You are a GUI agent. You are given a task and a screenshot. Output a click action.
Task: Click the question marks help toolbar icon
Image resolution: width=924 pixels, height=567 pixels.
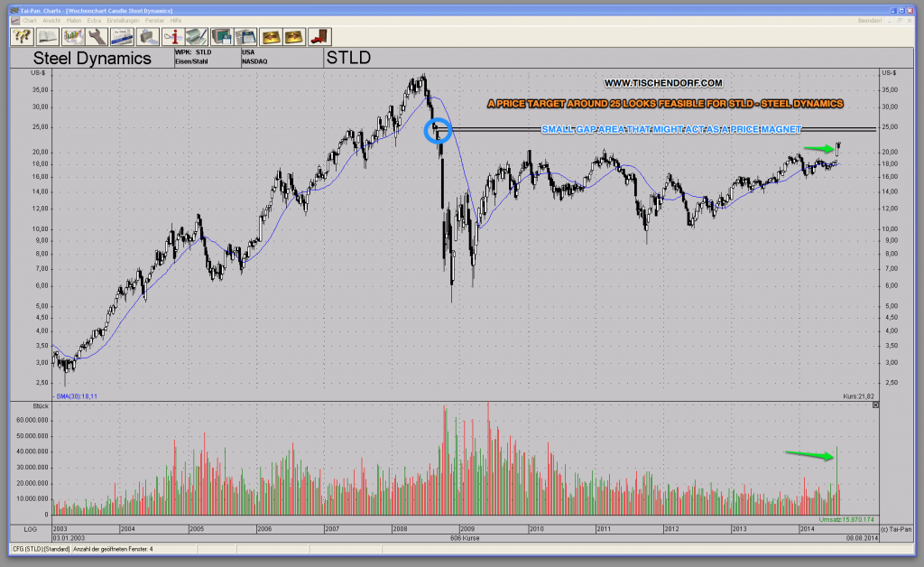tap(23, 36)
